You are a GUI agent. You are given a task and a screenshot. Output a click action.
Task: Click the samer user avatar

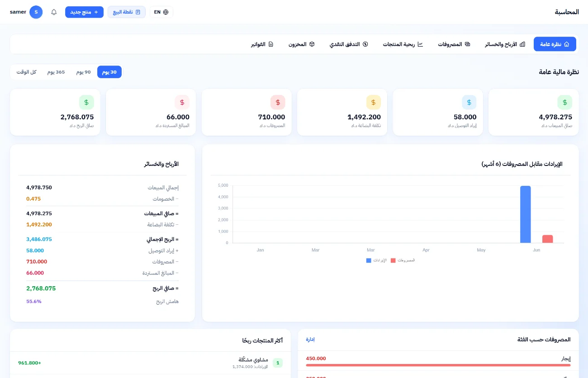[36, 12]
